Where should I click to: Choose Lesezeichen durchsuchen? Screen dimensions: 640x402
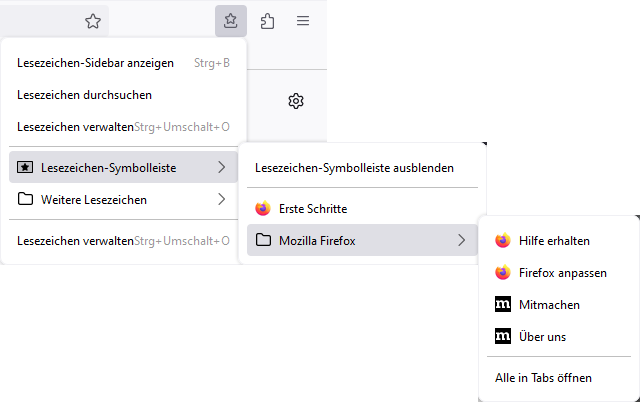click(x=84, y=95)
